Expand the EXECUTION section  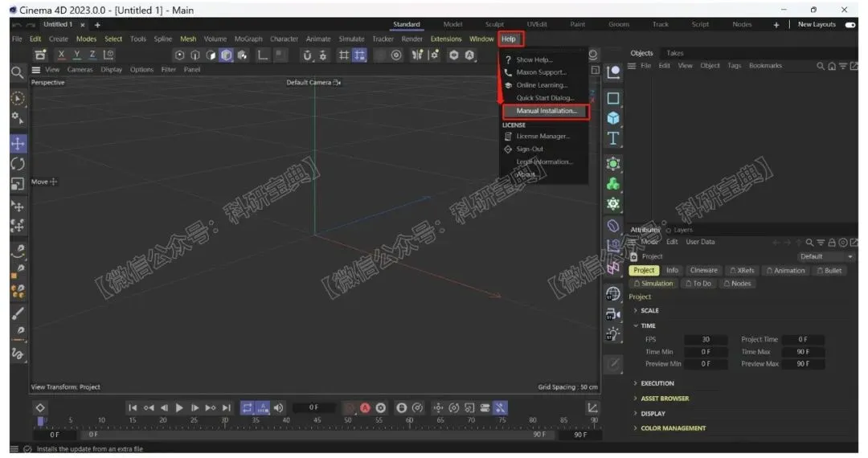click(x=653, y=383)
